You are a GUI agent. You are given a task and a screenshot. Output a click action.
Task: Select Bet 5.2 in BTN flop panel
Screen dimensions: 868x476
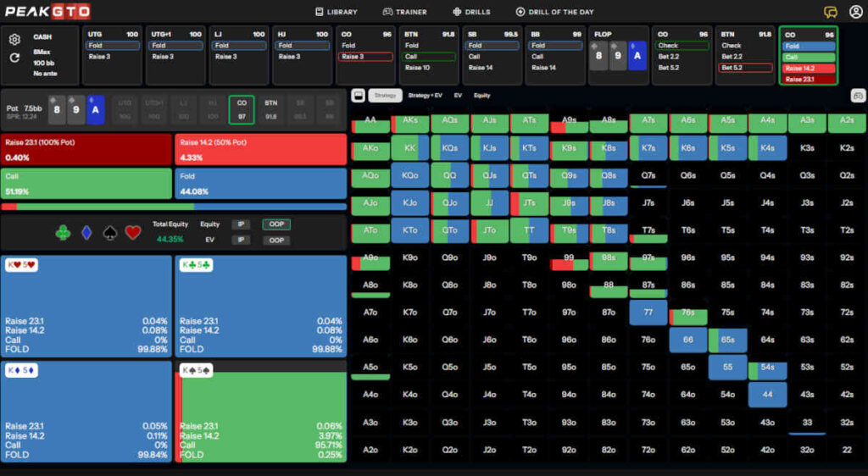point(745,68)
